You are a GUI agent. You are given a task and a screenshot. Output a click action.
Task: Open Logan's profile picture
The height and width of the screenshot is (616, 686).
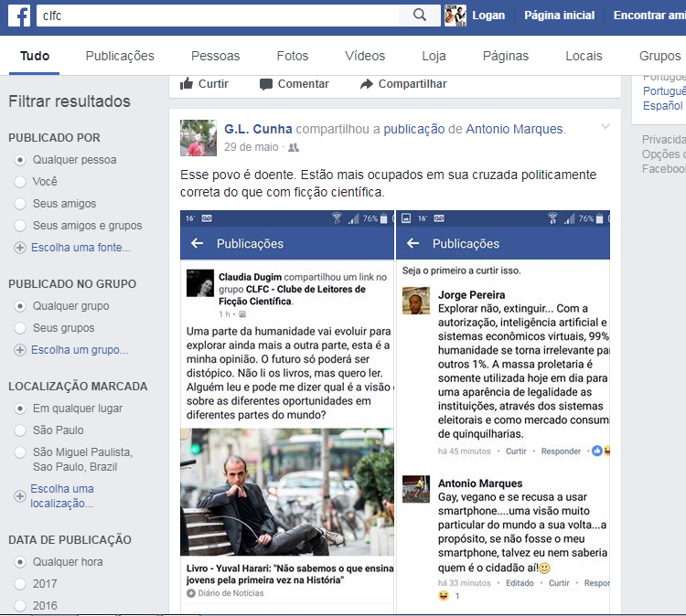(x=455, y=16)
